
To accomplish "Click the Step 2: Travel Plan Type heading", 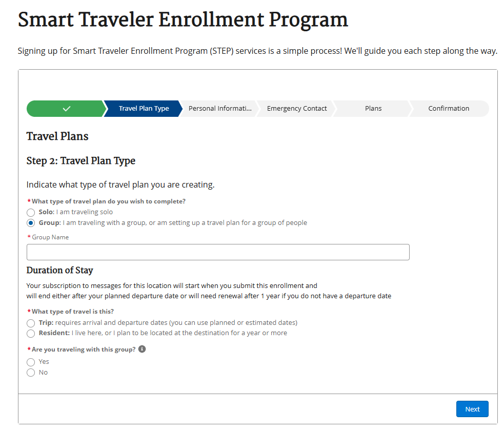I will coord(81,161).
